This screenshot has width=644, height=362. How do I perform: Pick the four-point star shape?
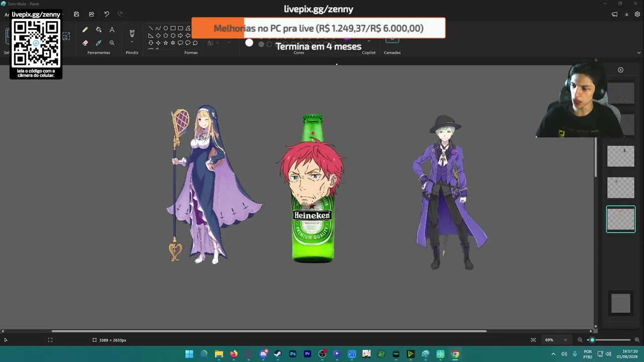158,43
